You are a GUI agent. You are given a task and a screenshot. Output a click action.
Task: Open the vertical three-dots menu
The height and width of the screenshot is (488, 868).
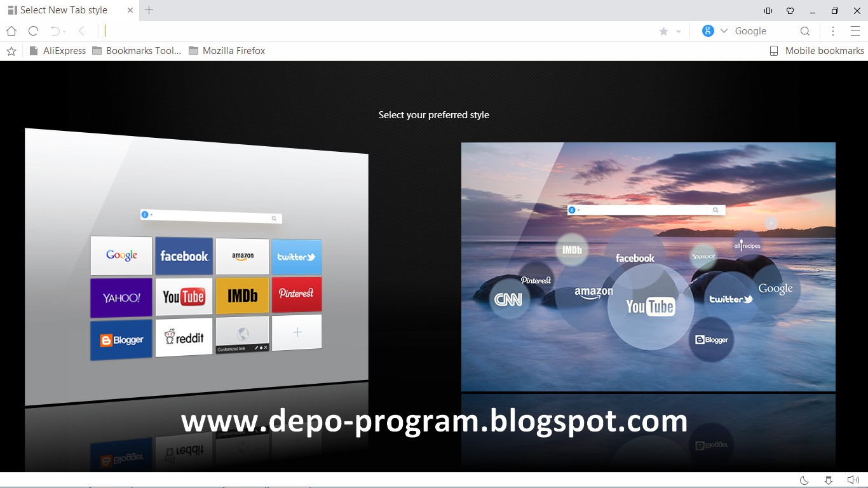833,31
